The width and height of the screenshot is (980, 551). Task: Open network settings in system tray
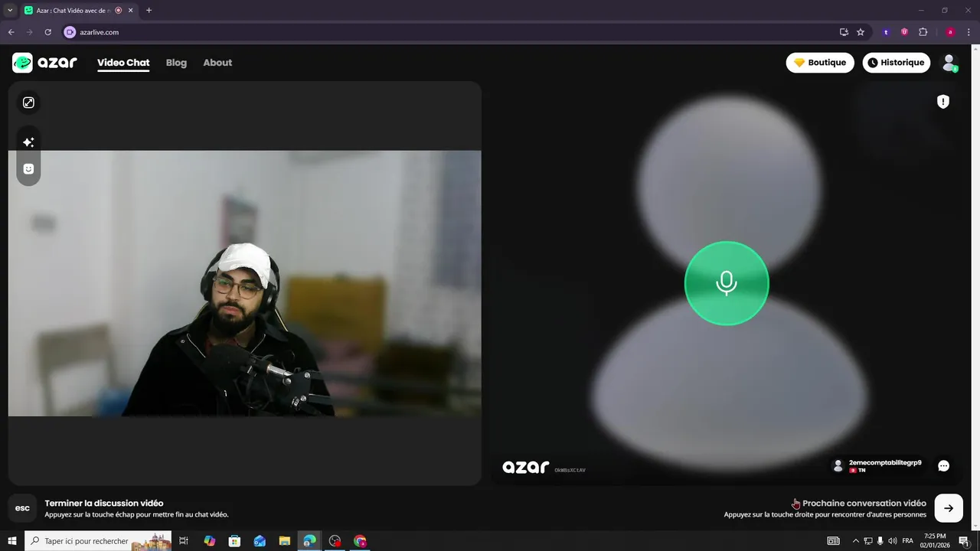tap(868, 541)
